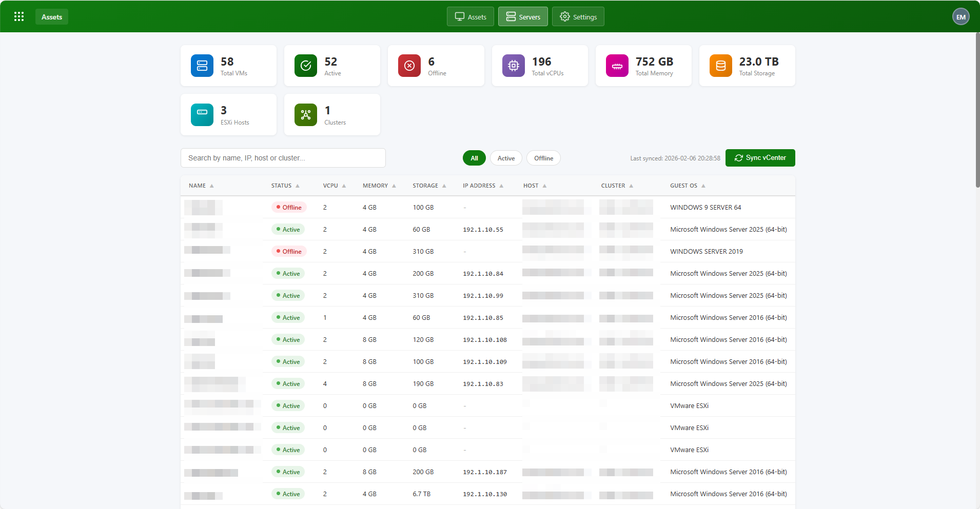The height and width of the screenshot is (509, 980).
Task: Filter by the Offline pill
Action: pos(543,158)
